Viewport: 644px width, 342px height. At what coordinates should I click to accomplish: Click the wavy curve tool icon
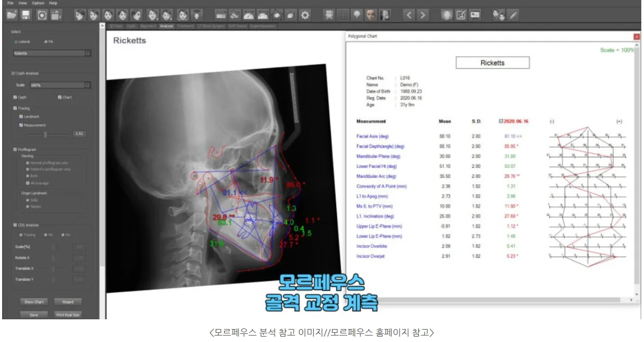(235, 16)
